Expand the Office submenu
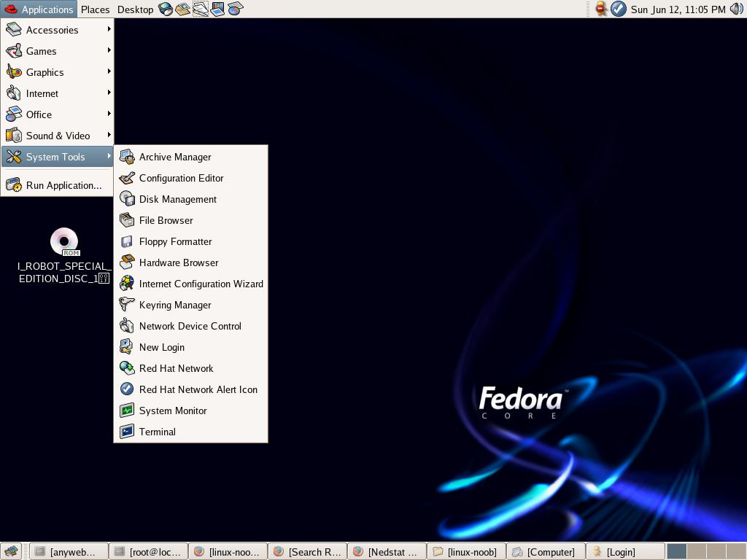 point(58,114)
